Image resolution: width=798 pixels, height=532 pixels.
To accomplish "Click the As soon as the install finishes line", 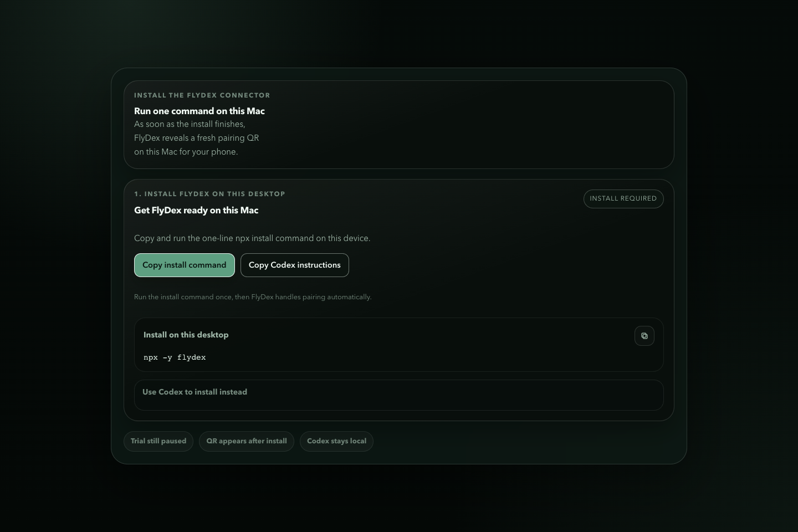I will [190, 124].
